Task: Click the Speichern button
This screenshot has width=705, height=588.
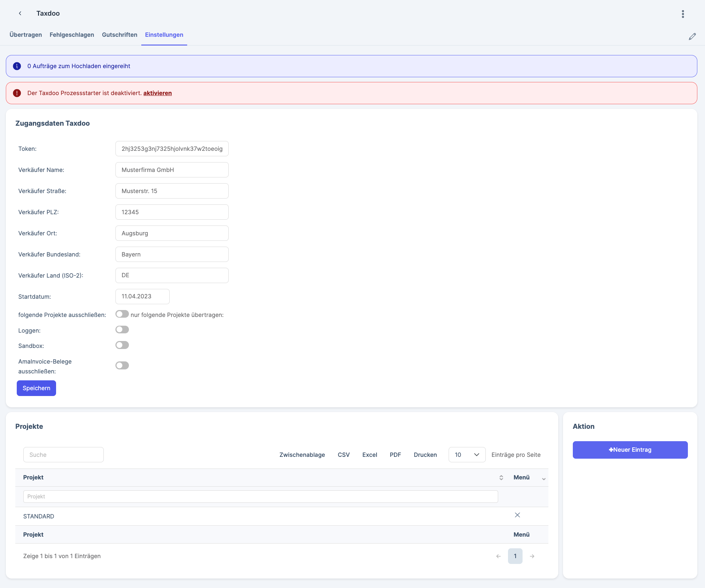Action: (36, 388)
